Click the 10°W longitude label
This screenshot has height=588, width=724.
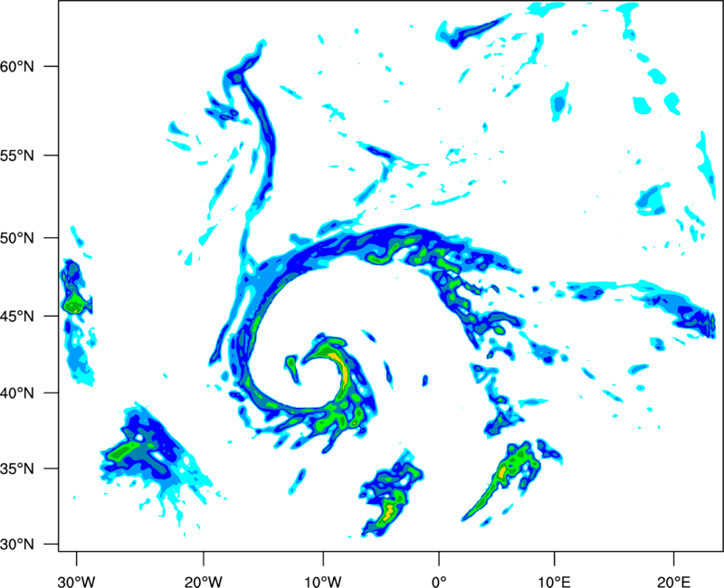click(x=323, y=582)
